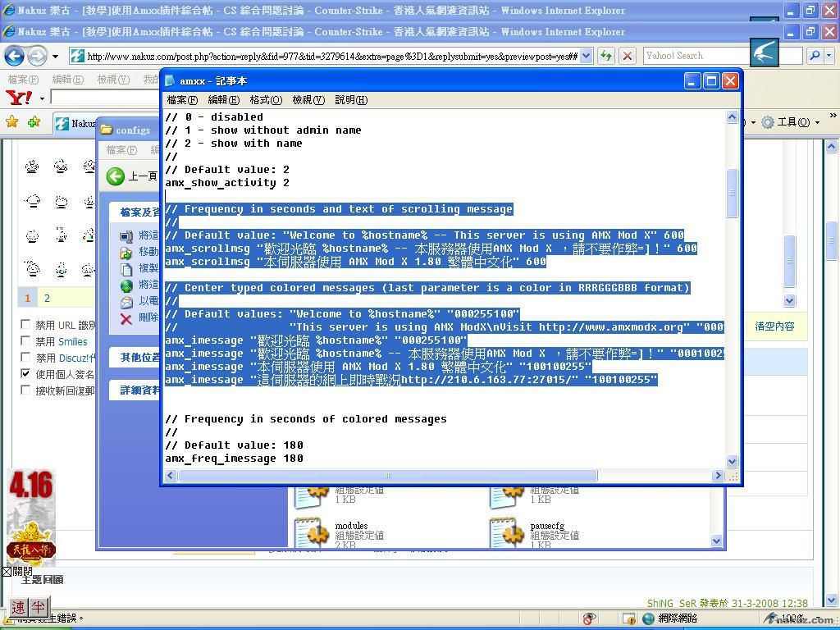Screen dimensions: 840x630
Task: Click the IE stop loading icon
Action: (628, 56)
